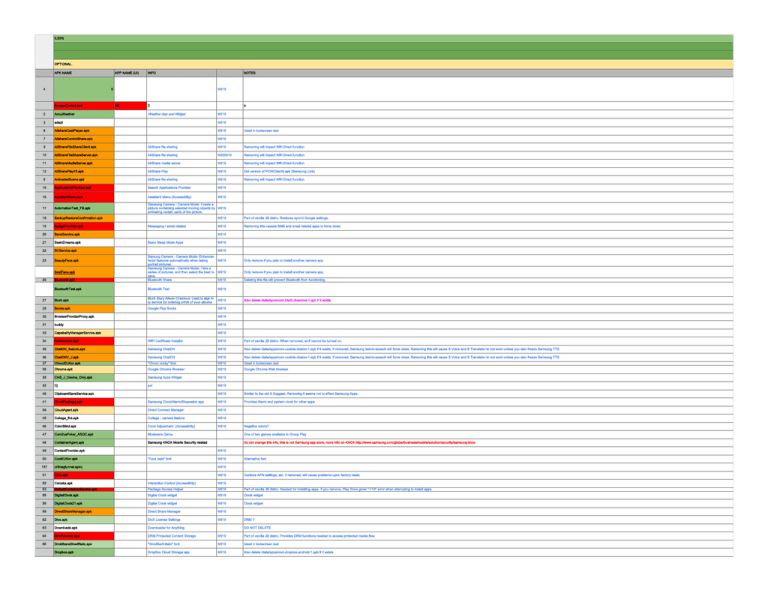Click the yellow OPTIONAL legend row

pos(393,64)
